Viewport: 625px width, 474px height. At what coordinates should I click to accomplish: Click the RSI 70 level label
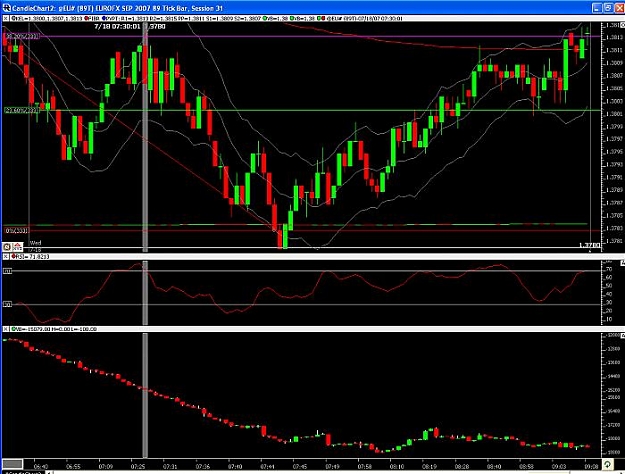click(8, 271)
